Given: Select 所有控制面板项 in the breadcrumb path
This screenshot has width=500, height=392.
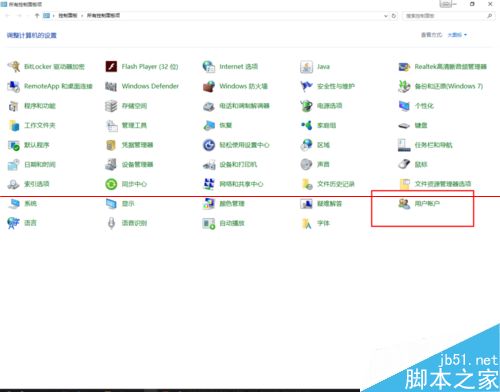Looking at the screenshot, I should tap(103, 16).
